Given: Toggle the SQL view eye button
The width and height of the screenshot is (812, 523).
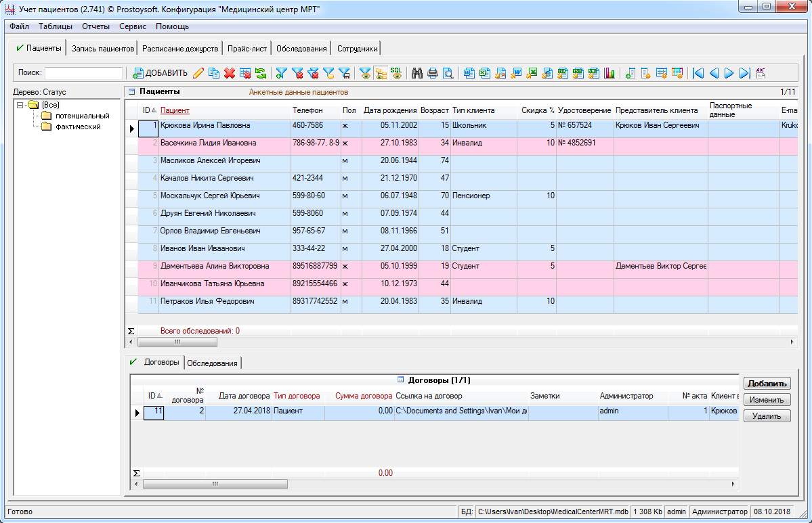Looking at the screenshot, I should click(x=396, y=73).
